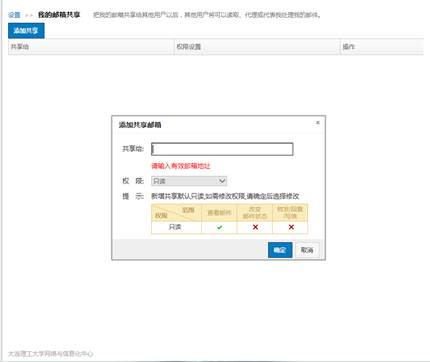Confirm with the blue 确定 button
Viewport: 430px width, 362px height.
(x=280, y=250)
